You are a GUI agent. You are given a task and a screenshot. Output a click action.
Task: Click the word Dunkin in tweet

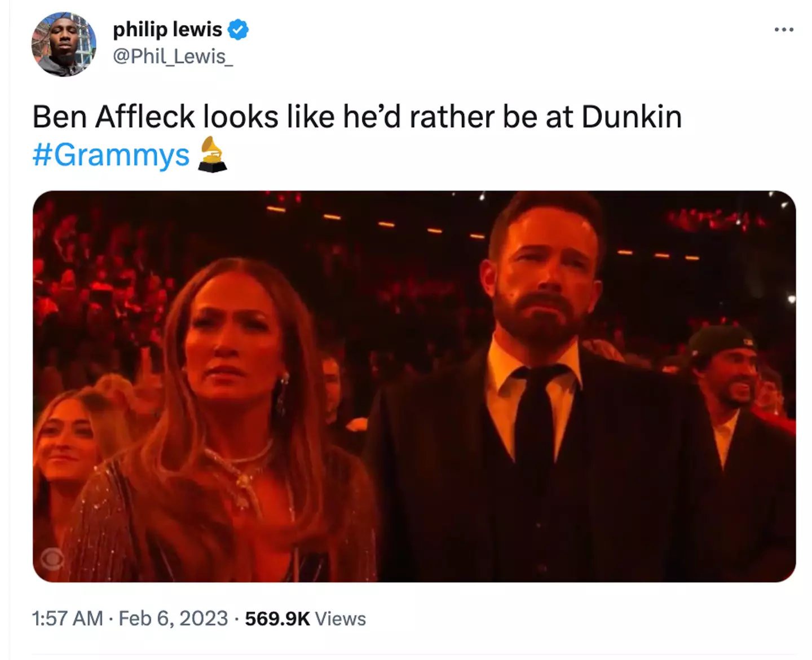pos(632,117)
